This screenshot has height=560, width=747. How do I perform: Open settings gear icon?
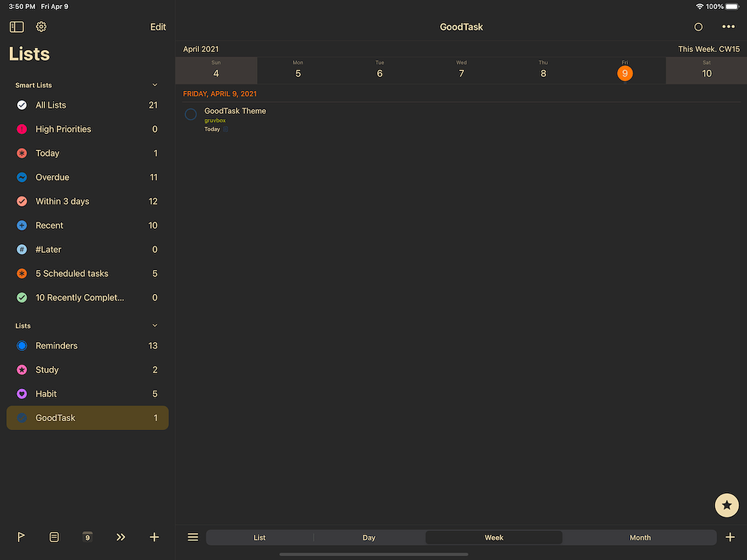click(41, 27)
